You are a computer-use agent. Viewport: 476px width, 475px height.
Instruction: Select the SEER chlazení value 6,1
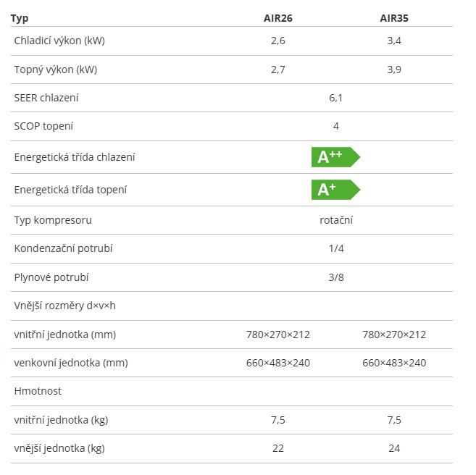coord(335,98)
